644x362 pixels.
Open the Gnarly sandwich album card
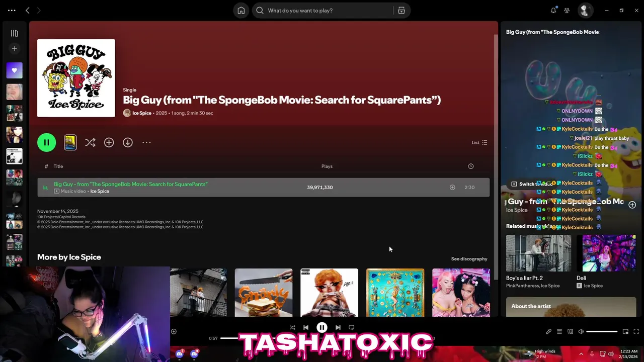point(263,293)
